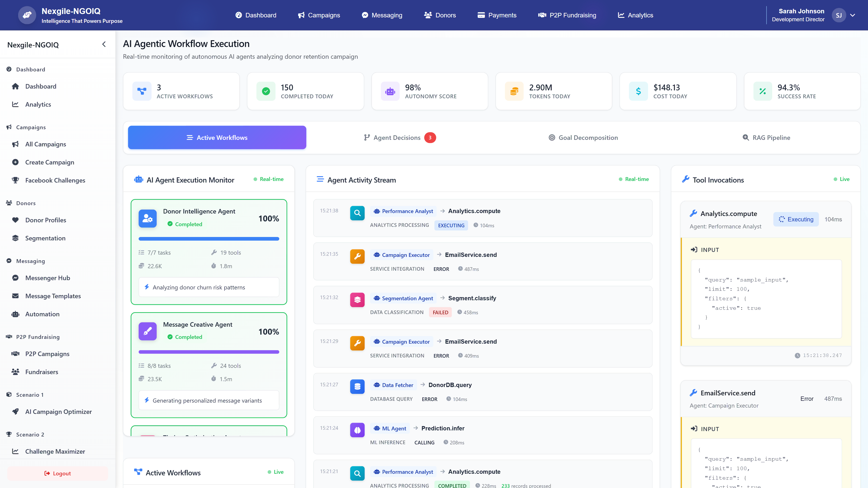
Task: Switch to the Goal Decomposition tab
Action: pyautogui.click(x=583, y=137)
